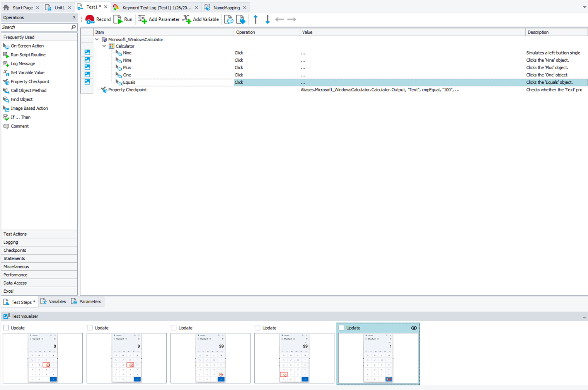
Task: Move selected step up with up arrow
Action: point(256,19)
